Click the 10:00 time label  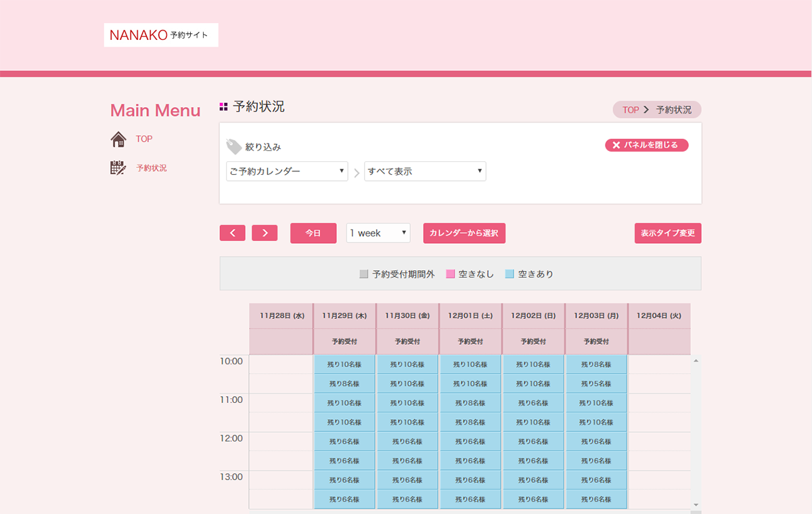tap(231, 362)
